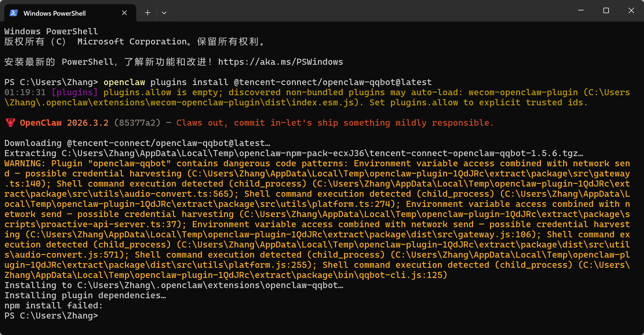Click the purple [plugins] log tag
644x335 pixels.
pos(74,92)
